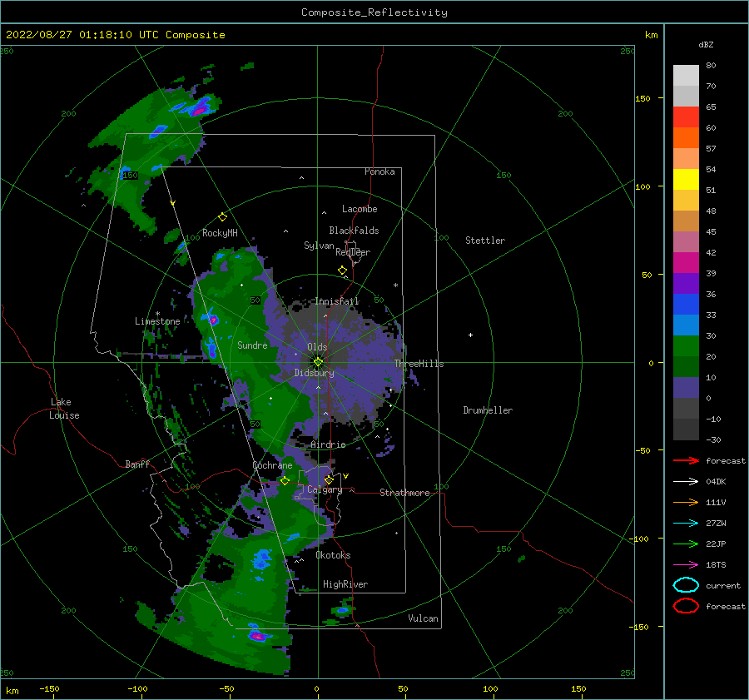Click the magenta storm core in the southern echo
Image resolution: width=749 pixels, height=700 pixels.
[257, 636]
